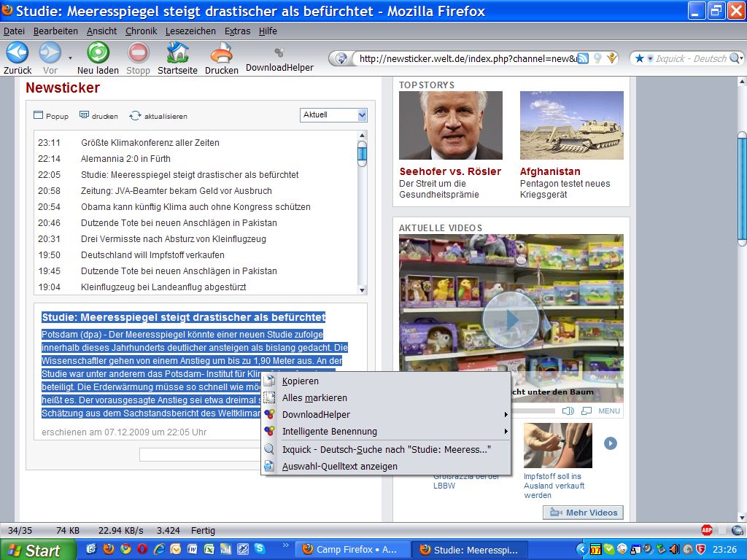
Task: Click the red Stopp icon
Action: coord(138,52)
